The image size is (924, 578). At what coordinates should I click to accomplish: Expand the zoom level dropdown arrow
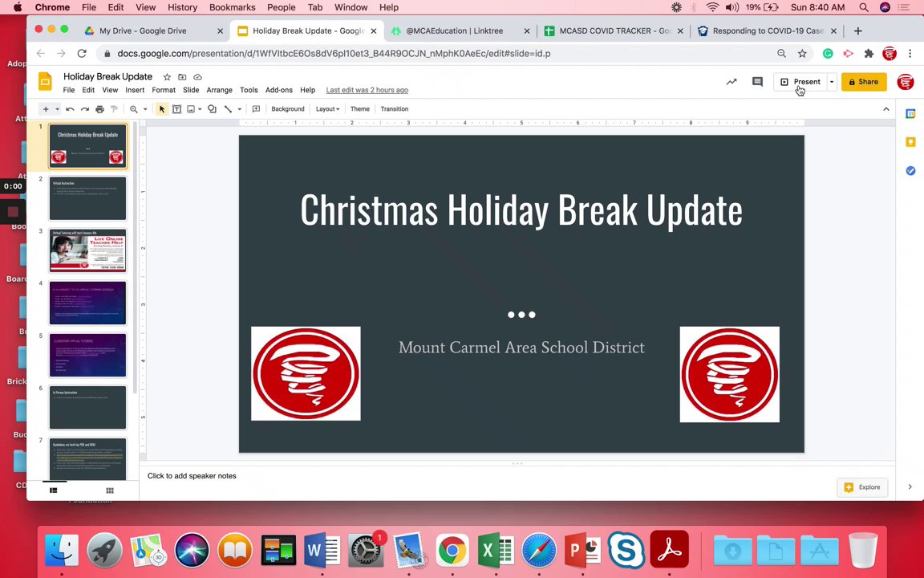[145, 109]
